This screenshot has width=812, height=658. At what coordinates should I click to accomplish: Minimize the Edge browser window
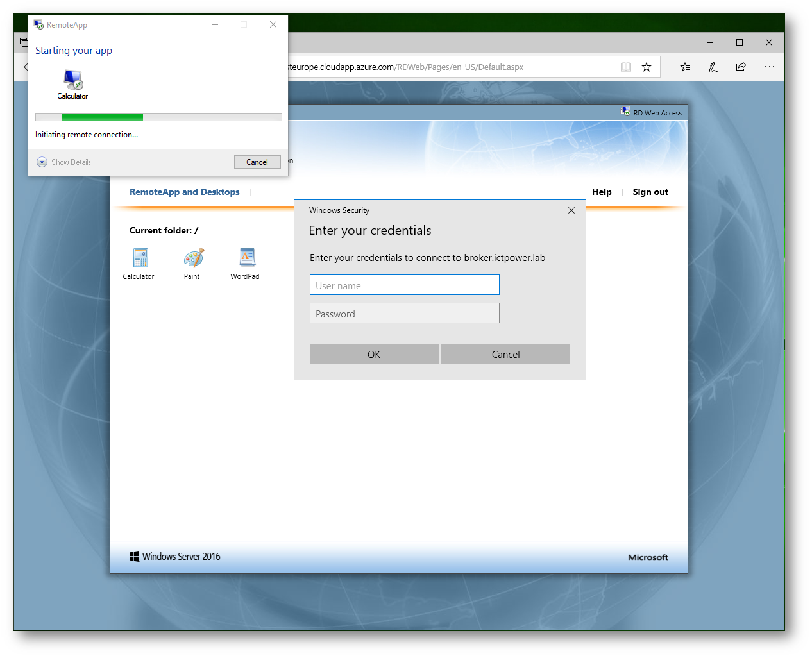pos(710,42)
